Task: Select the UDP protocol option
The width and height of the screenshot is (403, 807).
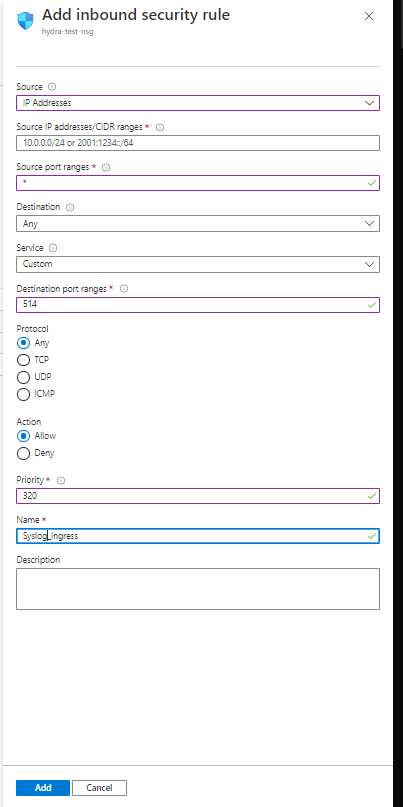Action: [x=24, y=377]
